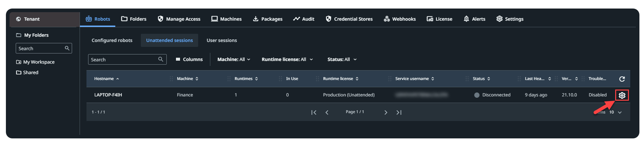Click the next page chevron
Viewport: 644px width, 142px height.
[x=386, y=112]
